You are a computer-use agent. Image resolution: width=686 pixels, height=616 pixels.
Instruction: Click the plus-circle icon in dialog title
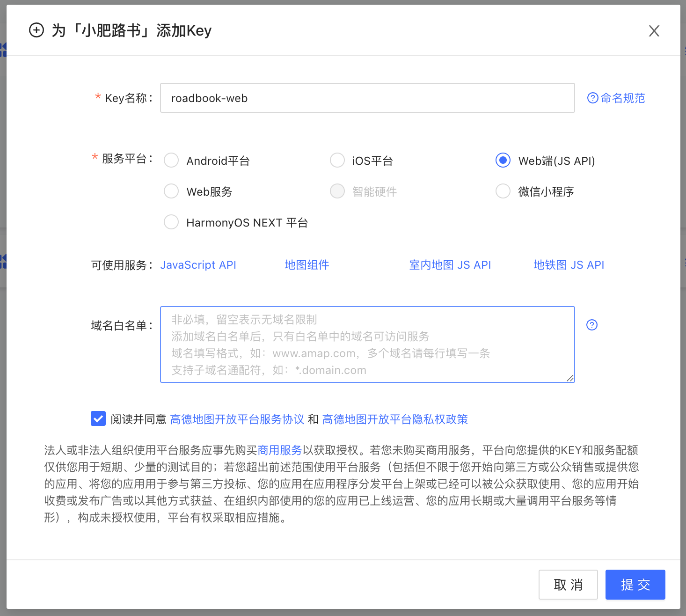pos(36,30)
